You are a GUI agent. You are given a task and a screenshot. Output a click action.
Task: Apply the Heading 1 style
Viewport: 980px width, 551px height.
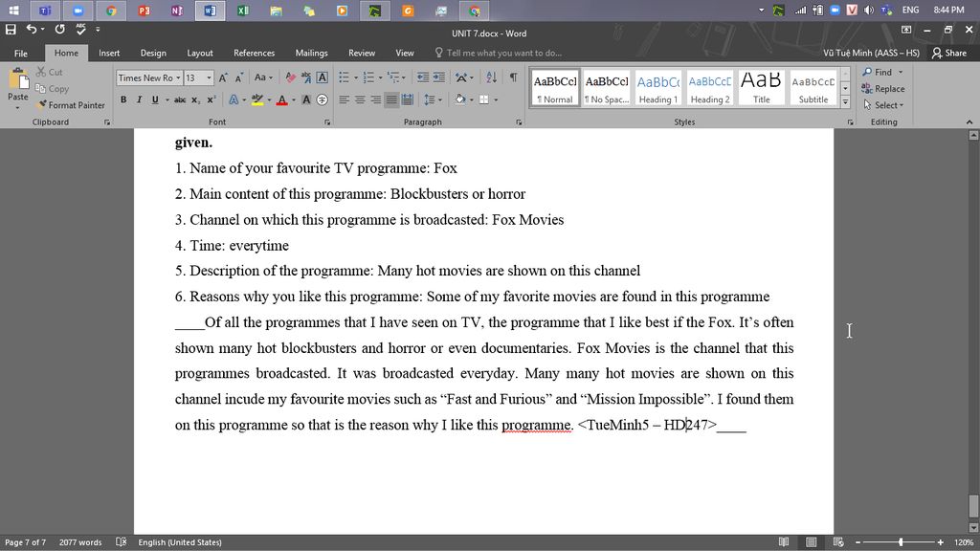(658, 87)
